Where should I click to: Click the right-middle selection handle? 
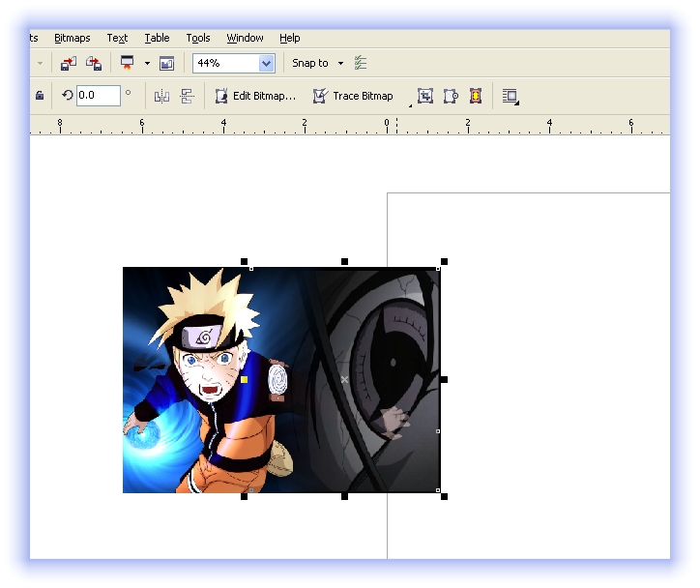click(444, 379)
